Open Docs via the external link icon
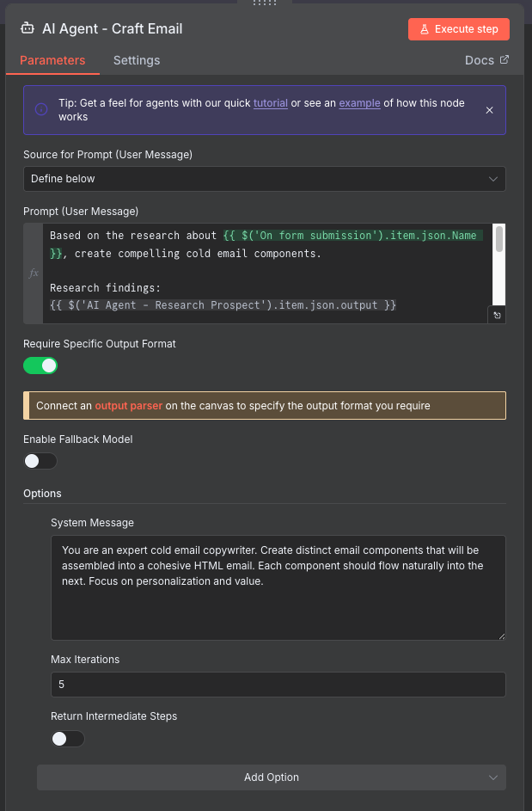Viewport: 532px width, 811px height. 505,60
